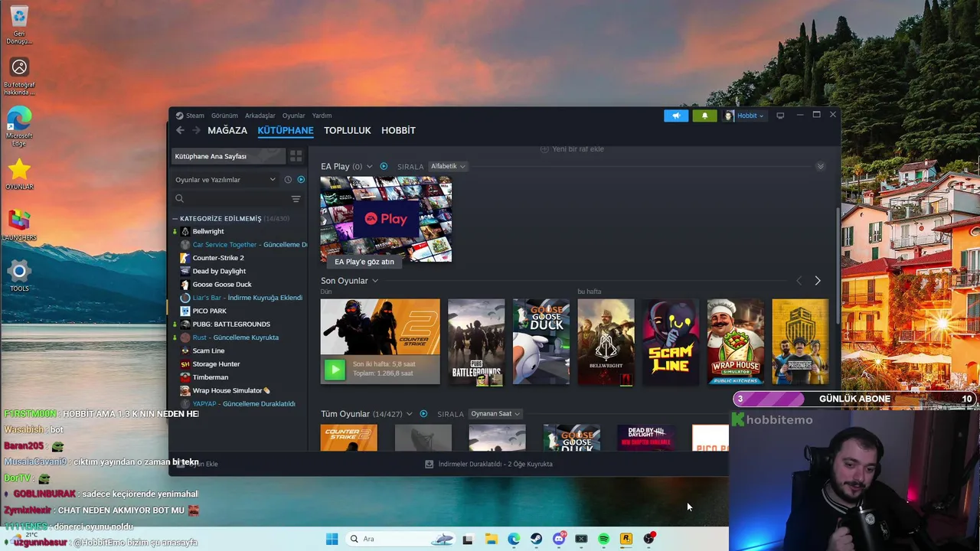The image size is (980, 551).
Task: Open the Oynanan Saat sort dropdown
Action: (x=495, y=414)
